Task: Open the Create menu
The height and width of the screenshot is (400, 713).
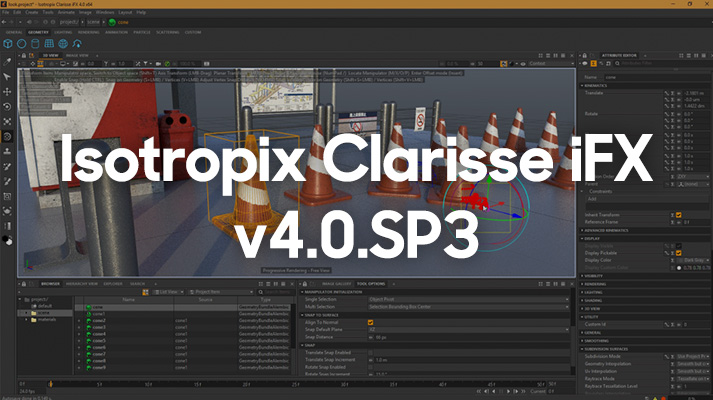Action: [x=31, y=12]
